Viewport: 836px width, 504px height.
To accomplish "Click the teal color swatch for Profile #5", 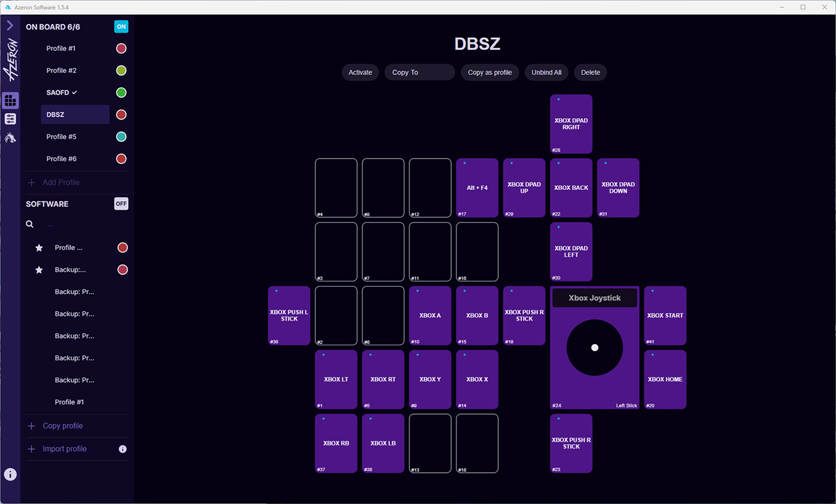I will click(121, 137).
